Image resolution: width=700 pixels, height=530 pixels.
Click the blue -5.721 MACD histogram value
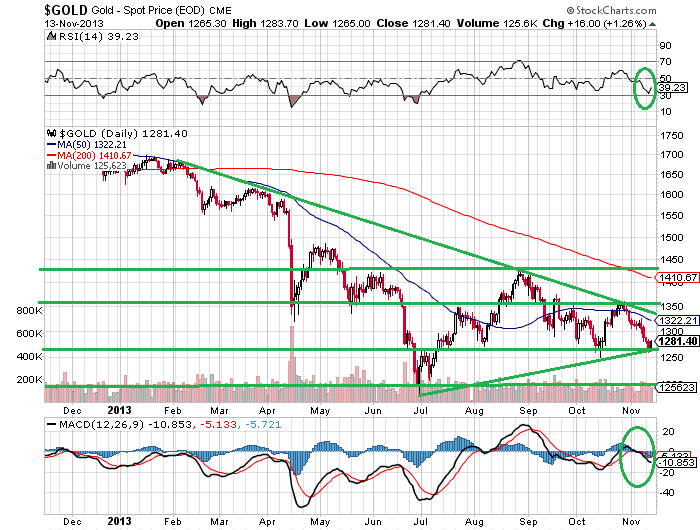(x=262, y=425)
